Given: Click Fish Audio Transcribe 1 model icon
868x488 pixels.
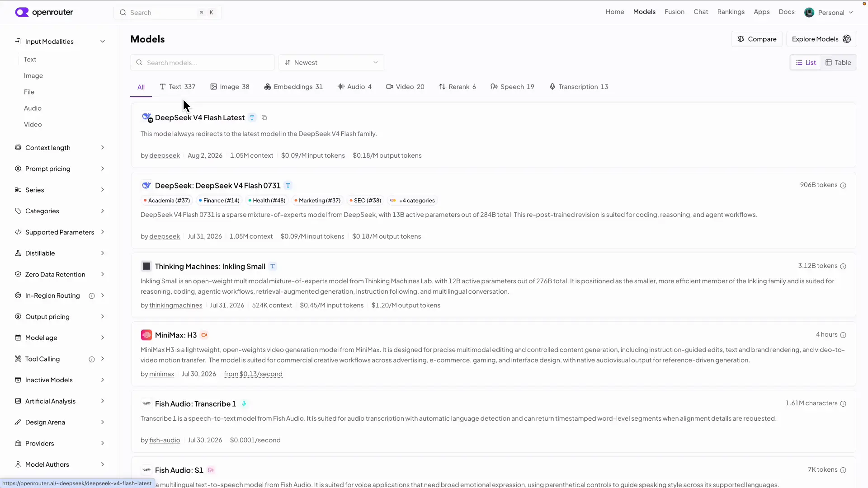Looking at the screenshot, I should pos(146,404).
